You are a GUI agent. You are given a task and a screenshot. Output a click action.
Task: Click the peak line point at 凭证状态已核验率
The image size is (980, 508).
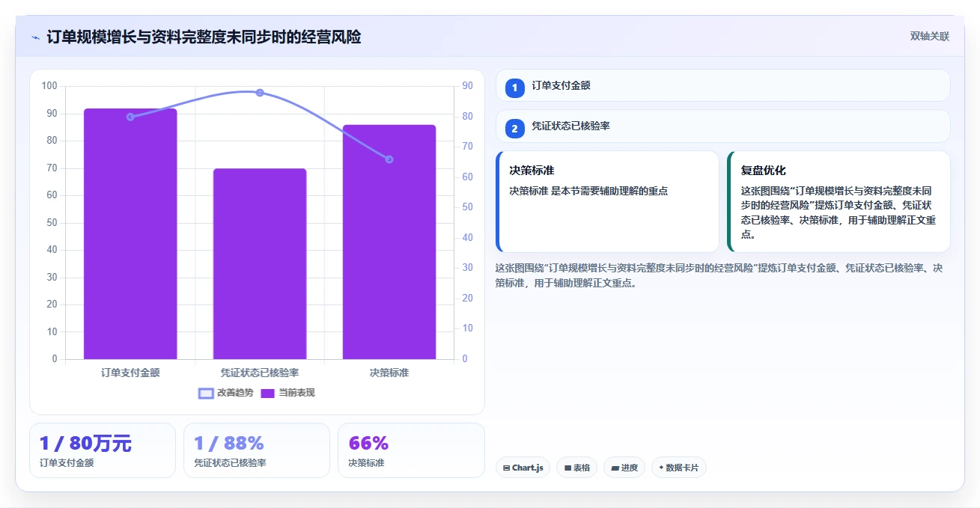point(260,93)
